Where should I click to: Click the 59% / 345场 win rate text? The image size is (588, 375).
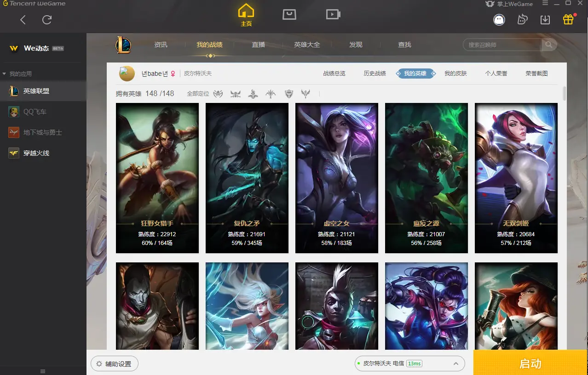click(x=247, y=243)
